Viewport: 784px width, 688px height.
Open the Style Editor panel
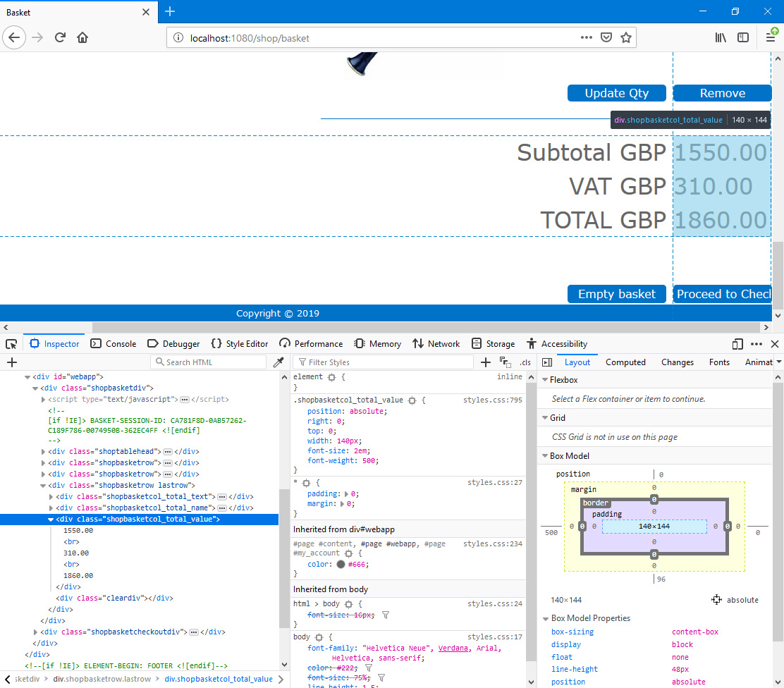240,344
